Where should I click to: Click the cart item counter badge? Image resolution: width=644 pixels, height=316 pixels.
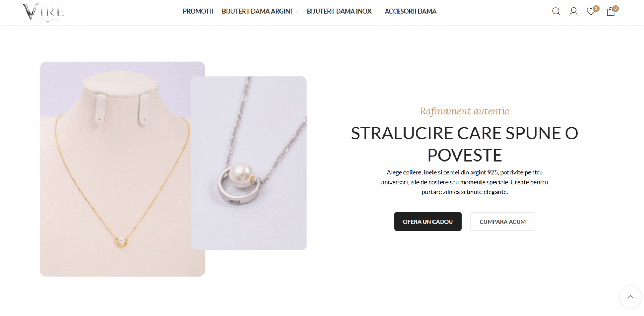point(616,8)
